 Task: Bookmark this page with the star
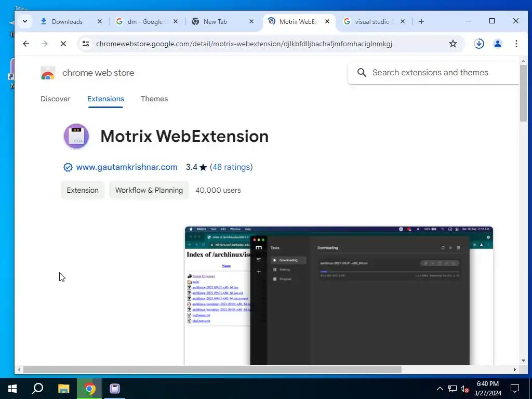(x=453, y=44)
